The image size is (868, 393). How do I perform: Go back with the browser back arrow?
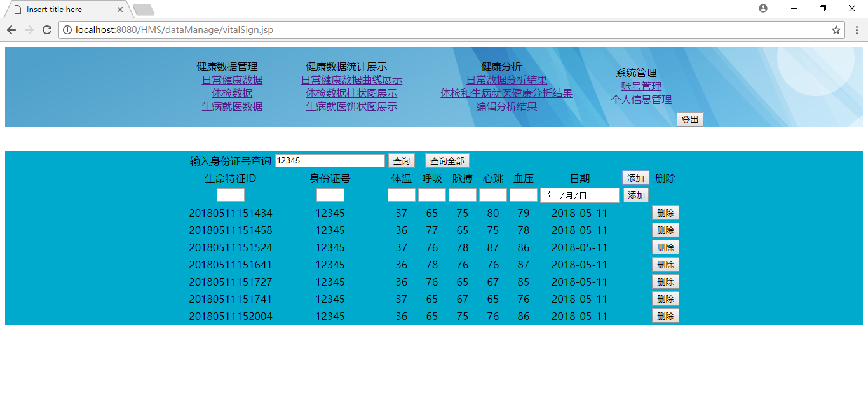pos(11,30)
